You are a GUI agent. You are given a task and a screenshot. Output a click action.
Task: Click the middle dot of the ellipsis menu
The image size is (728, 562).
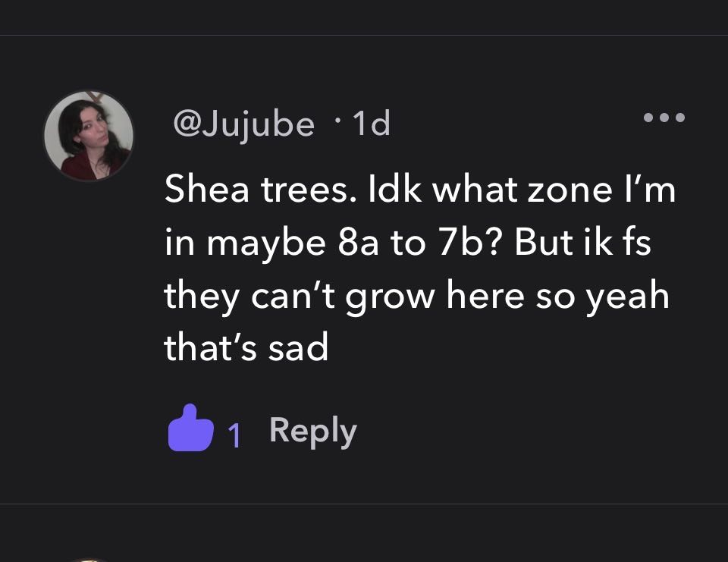[664, 118]
